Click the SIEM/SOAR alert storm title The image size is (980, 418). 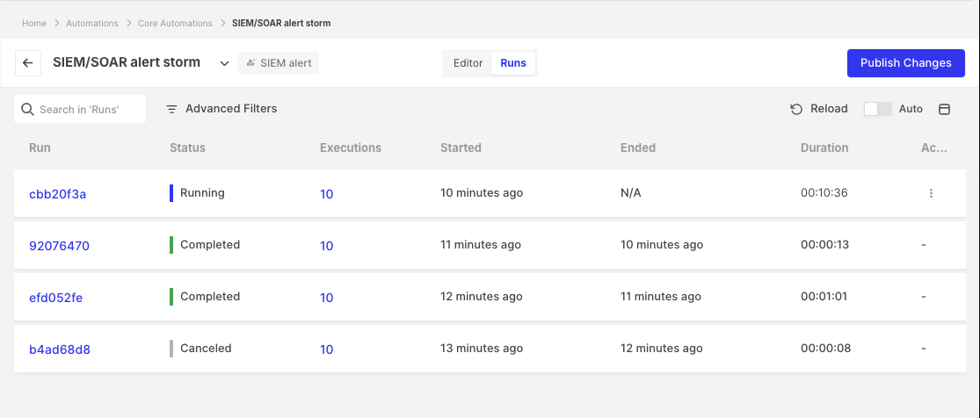pos(127,62)
